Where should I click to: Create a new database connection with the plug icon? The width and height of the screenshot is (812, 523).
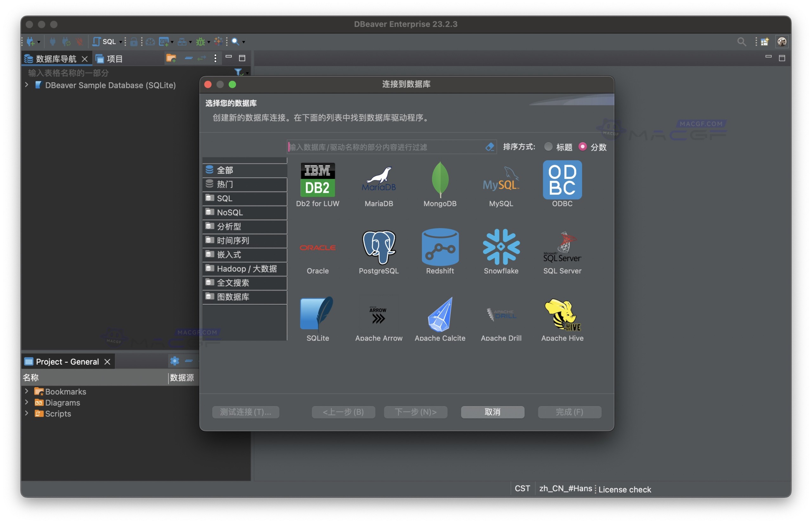[30, 41]
